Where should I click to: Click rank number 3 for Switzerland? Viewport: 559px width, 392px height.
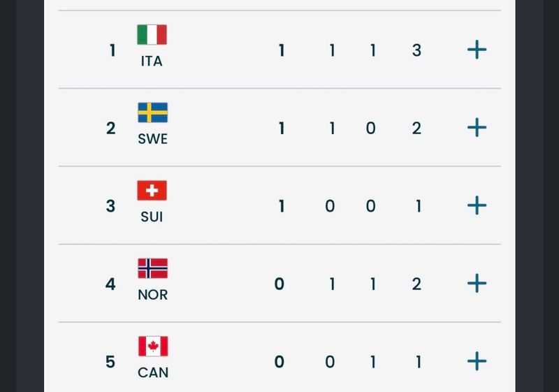[x=110, y=206]
